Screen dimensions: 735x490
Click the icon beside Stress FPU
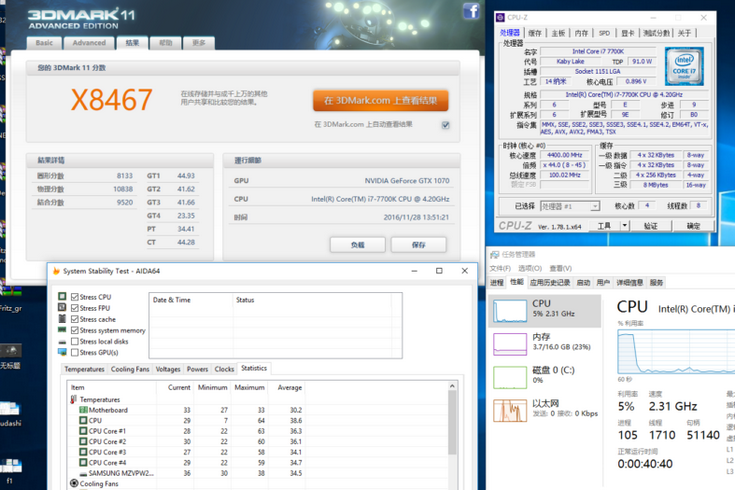pyautogui.click(x=62, y=308)
